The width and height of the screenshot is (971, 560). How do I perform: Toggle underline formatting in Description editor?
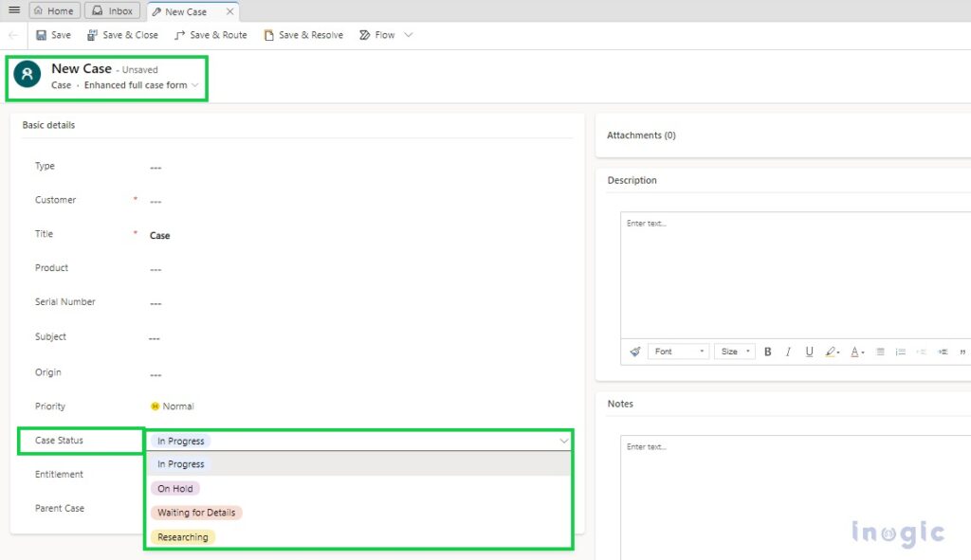point(809,352)
